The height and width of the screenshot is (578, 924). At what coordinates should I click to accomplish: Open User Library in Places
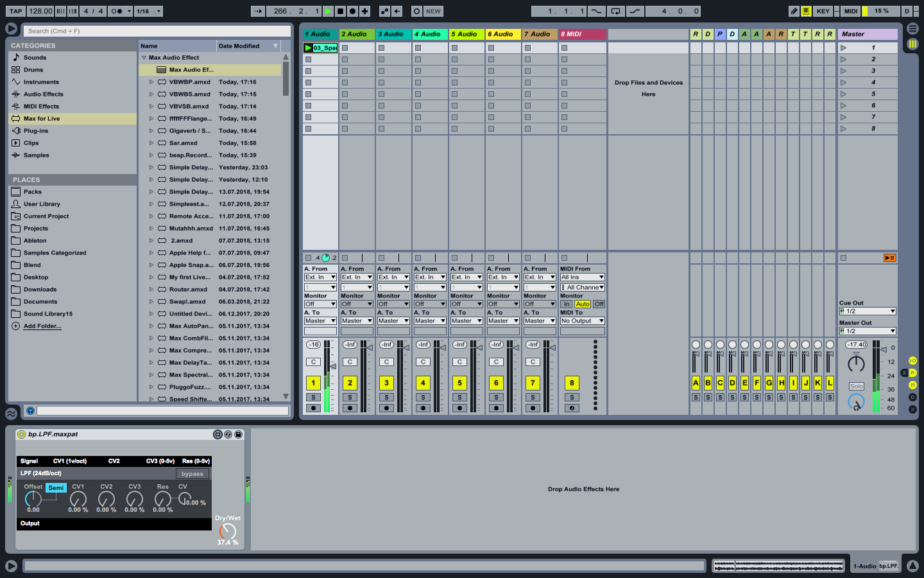[42, 204]
